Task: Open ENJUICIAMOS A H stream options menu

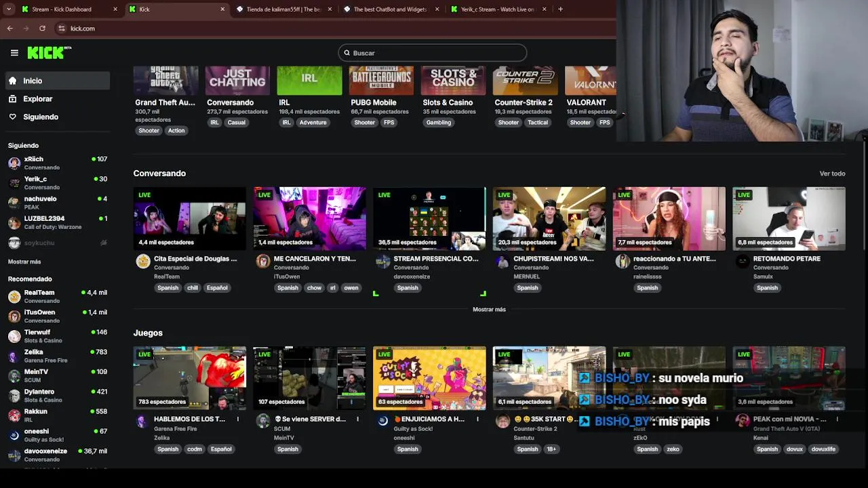Action: pos(477,420)
